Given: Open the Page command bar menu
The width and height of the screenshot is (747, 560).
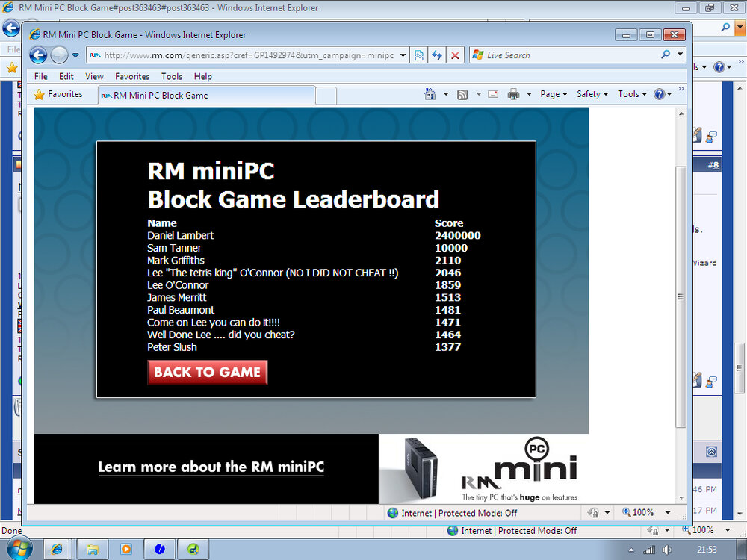Looking at the screenshot, I should click(554, 94).
